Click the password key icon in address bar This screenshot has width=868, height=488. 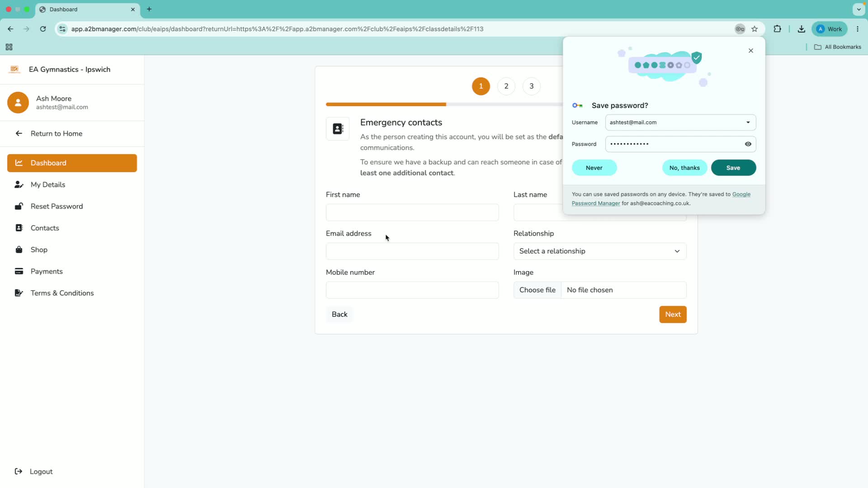coord(740,29)
